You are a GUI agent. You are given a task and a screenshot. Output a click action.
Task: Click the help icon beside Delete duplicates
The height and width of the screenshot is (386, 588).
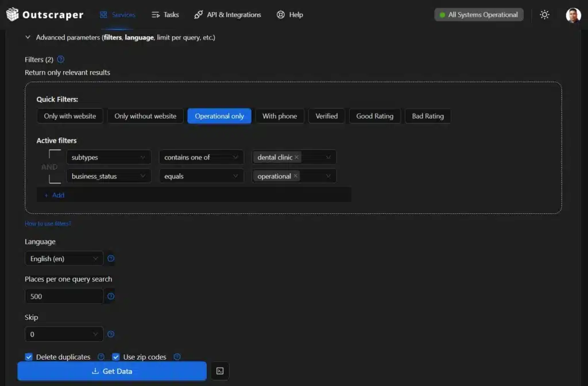coord(101,356)
